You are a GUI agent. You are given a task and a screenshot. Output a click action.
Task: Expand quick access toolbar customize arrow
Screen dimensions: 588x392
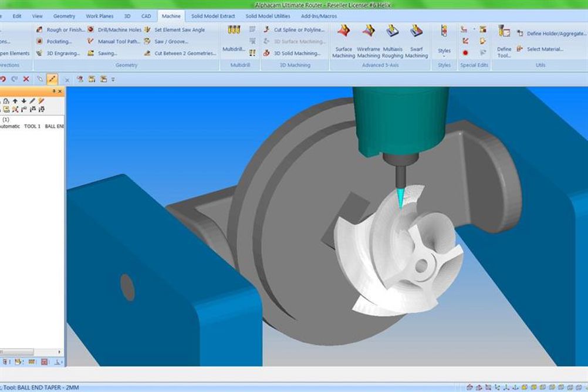[x=113, y=80]
